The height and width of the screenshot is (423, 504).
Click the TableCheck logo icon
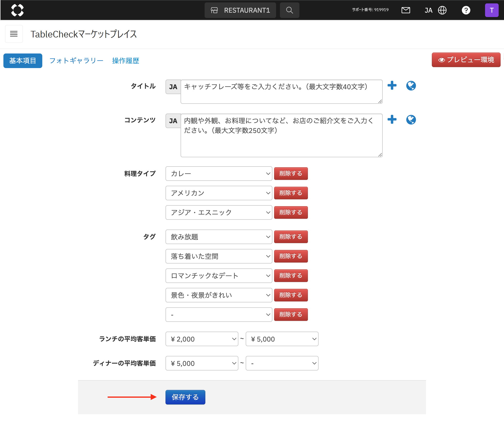17,10
